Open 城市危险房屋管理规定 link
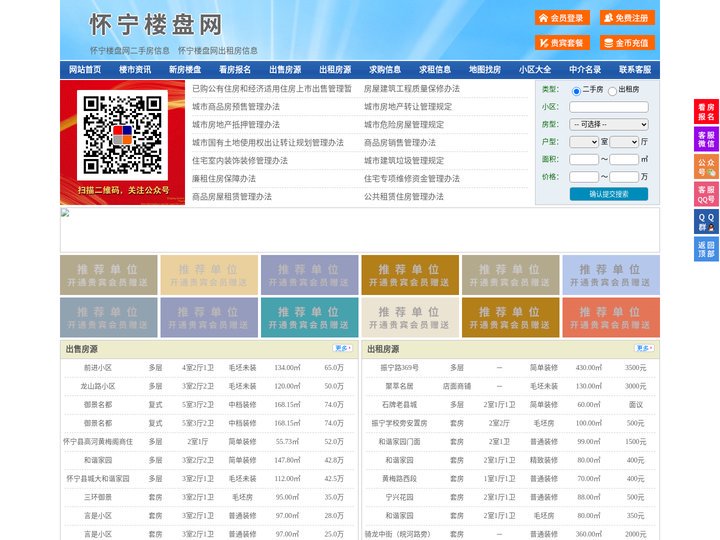Image resolution: width=720 pixels, height=540 pixels. point(404,124)
